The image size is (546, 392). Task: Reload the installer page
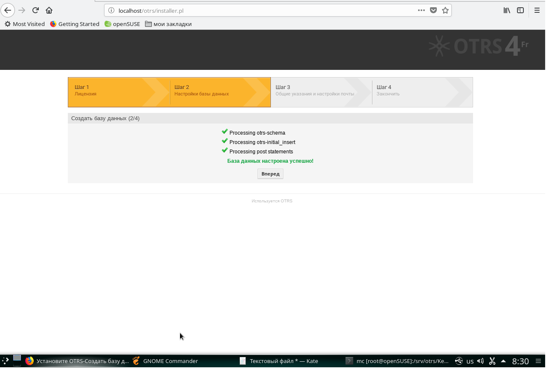click(36, 10)
